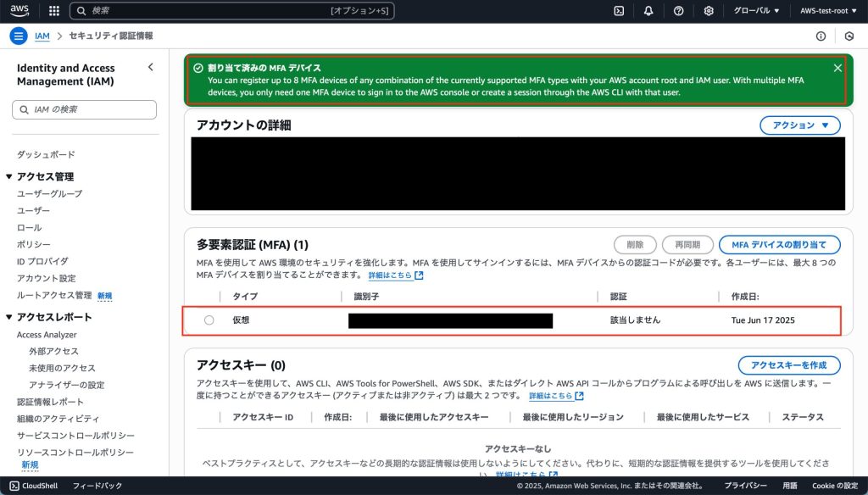Collapse the アクセス管理 section

click(x=8, y=176)
